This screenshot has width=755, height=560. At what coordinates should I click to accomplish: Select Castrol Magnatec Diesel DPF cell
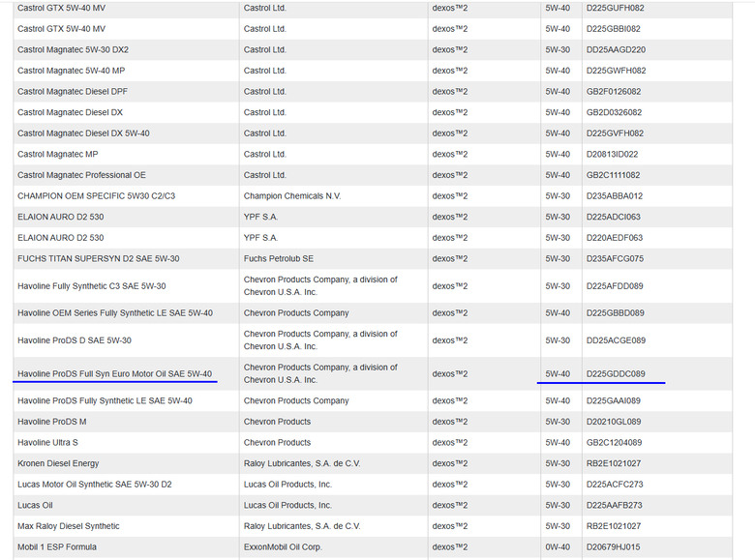tap(73, 92)
